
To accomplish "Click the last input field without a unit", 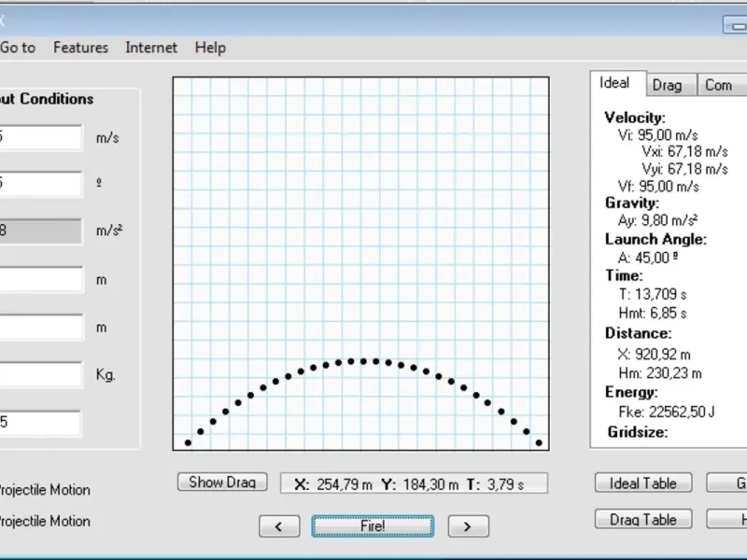I will pos(40,423).
